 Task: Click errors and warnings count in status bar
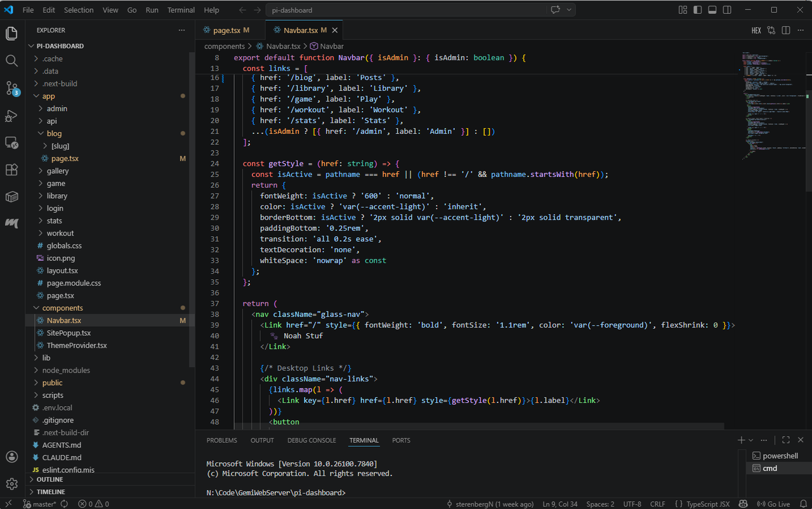coord(93,504)
